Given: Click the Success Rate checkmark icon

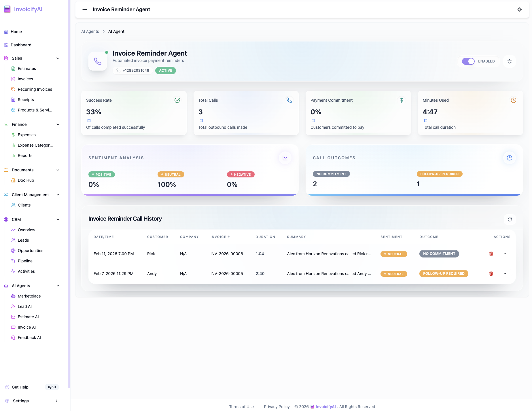Looking at the screenshot, I should pos(177,100).
